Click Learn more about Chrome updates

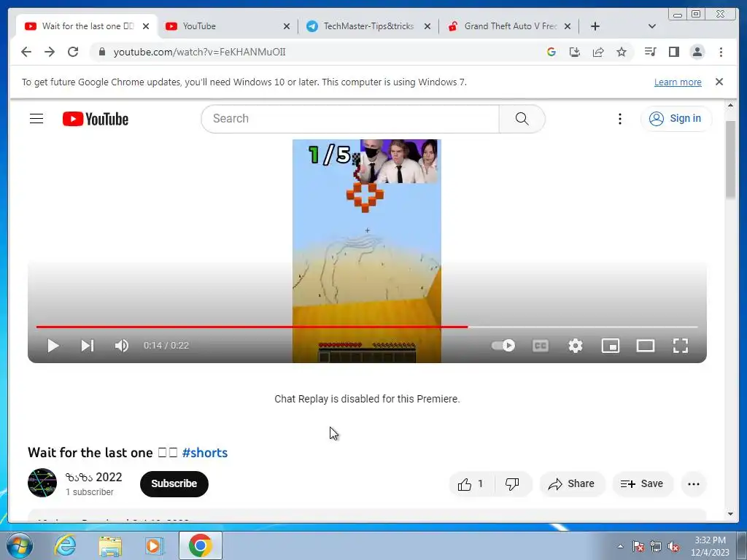coord(678,82)
